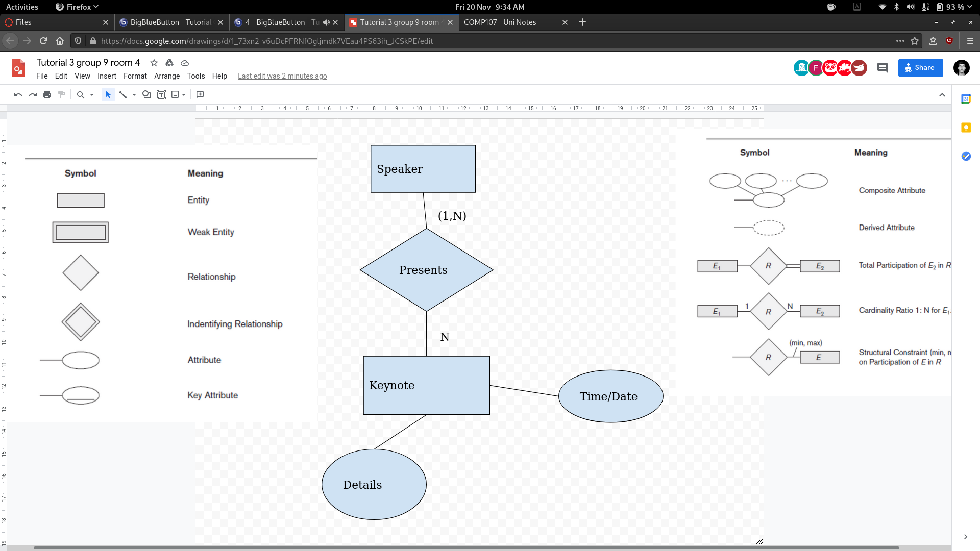Click the collaborator avatar labeled F
The width and height of the screenshot is (980, 551).
point(816,68)
